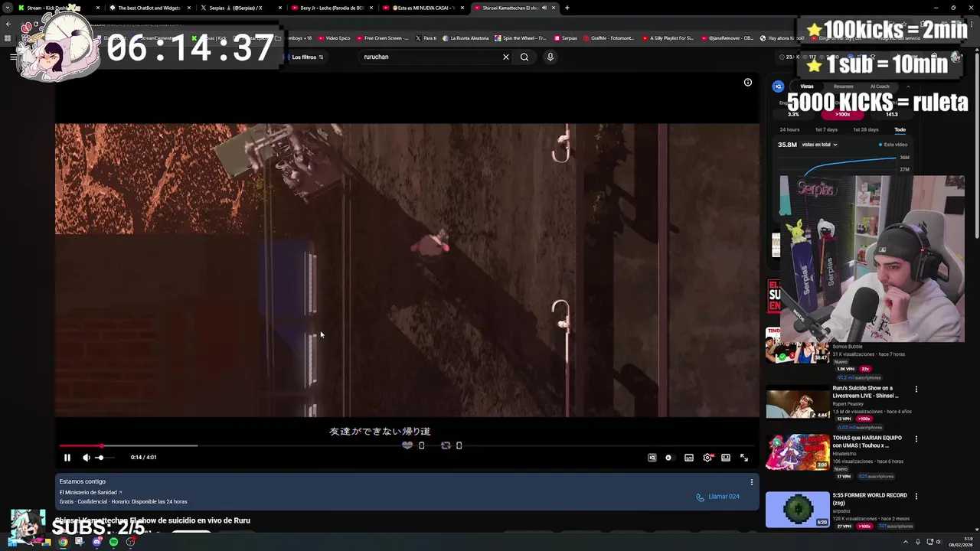The width and height of the screenshot is (980, 551).
Task: Open Chrome from the taskbar
Action: (x=63, y=542)
